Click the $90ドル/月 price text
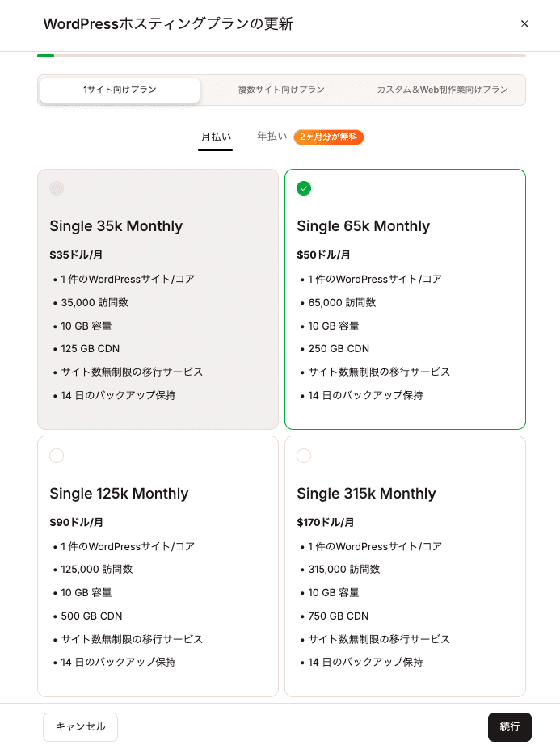Screen dimensions: 560x749 tap(77, 522)
